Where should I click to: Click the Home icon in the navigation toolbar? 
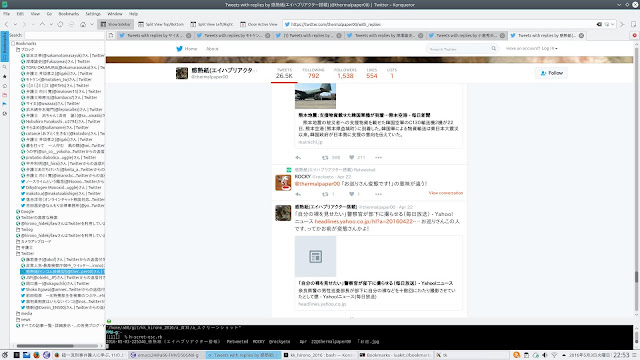pos(83,24)
